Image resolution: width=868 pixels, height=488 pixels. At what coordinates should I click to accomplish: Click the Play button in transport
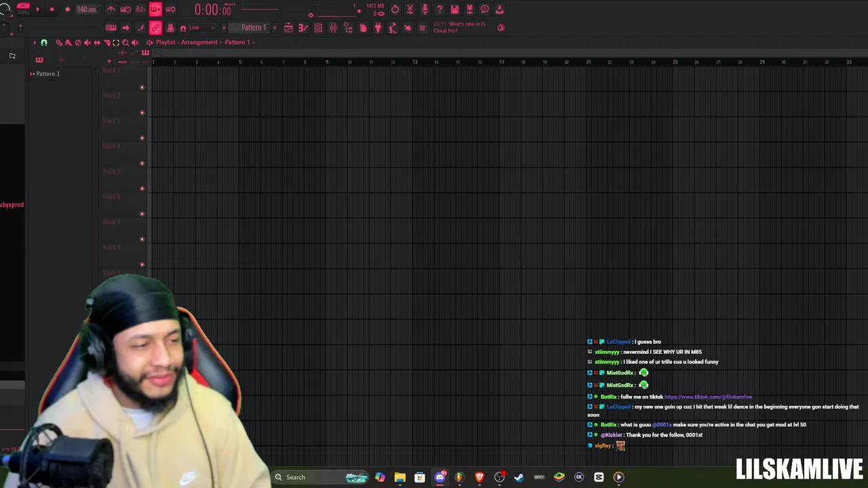(x=37, y=9)
